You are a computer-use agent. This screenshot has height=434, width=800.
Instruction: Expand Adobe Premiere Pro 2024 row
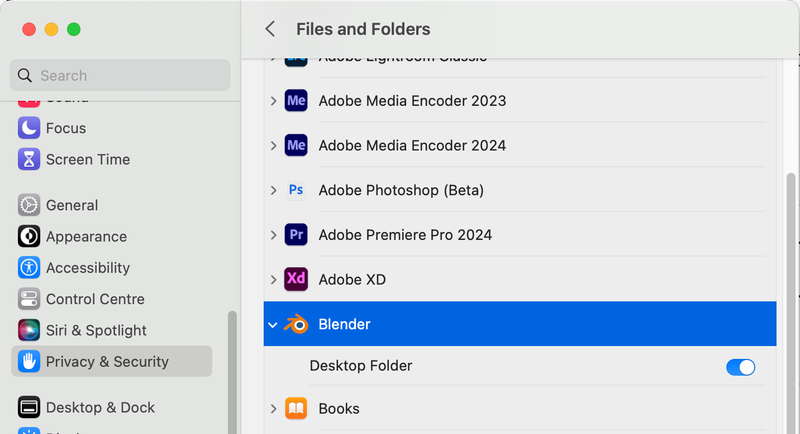point(273,235)
